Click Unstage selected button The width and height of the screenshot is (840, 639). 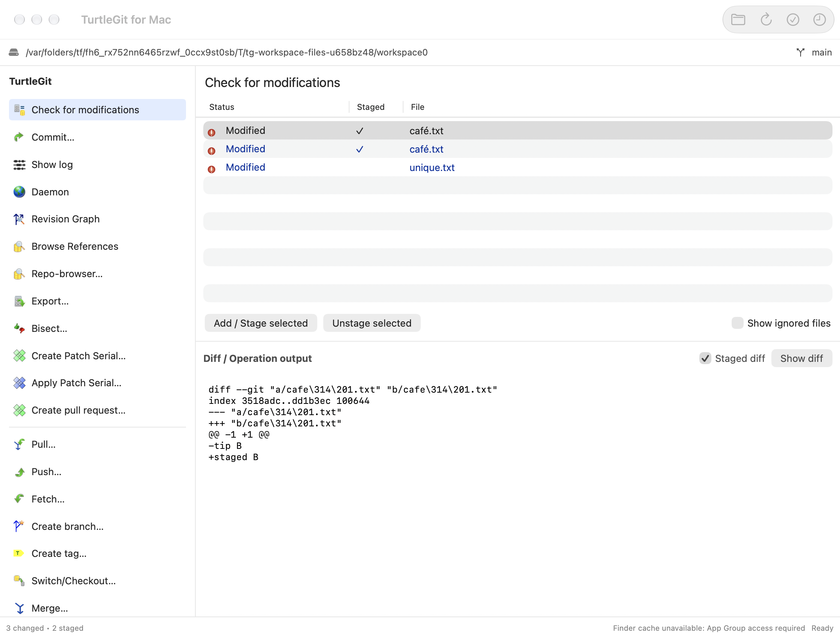pyautogui.click(x=372, y=323)
